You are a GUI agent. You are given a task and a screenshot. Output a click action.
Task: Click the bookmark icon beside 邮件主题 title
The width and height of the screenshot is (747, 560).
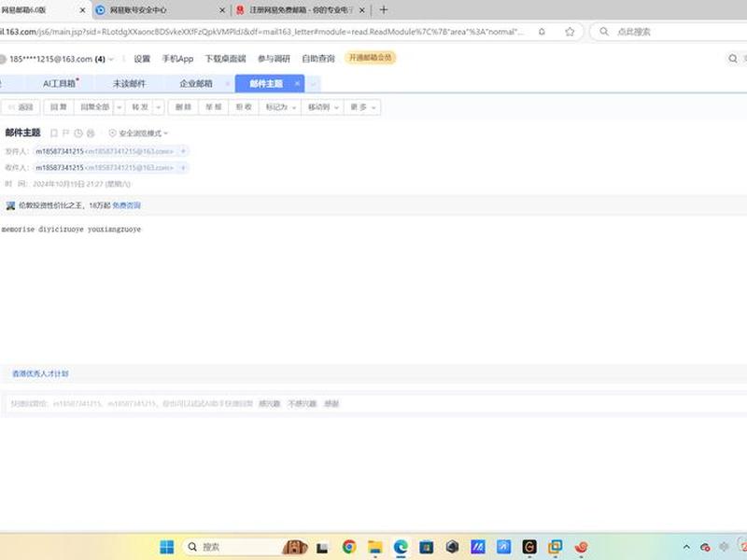click(54, 133)
